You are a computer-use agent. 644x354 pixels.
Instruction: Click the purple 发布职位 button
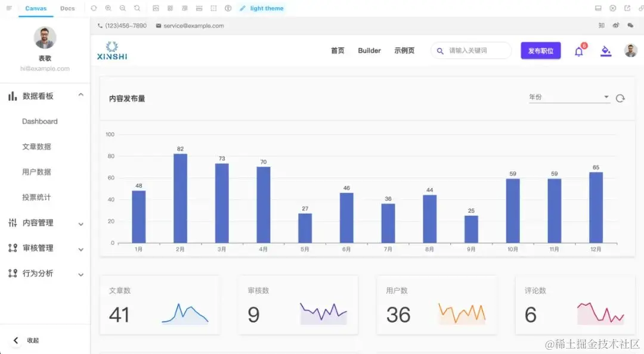(x=540, y=51)
